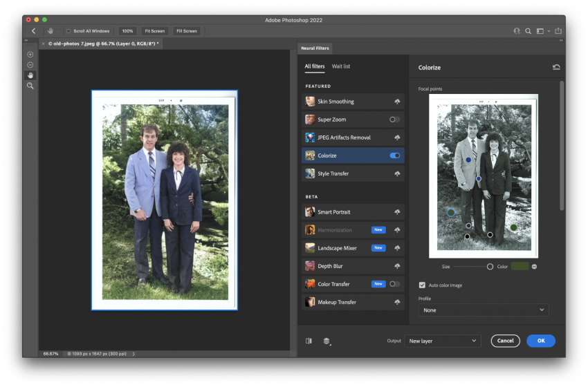Download the Skin Smoothing filter
Screen dimensions: 588x387
pos(397,102)
